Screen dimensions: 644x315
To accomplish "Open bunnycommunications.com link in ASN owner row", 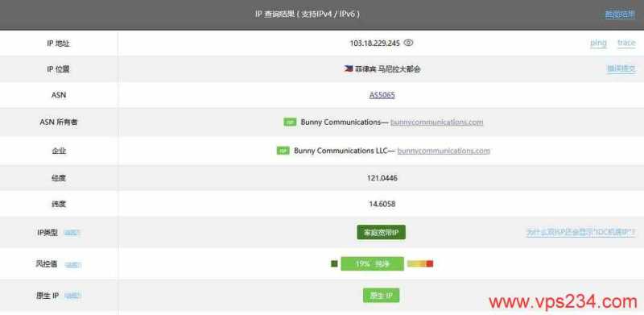I will [x=436, y=122].
